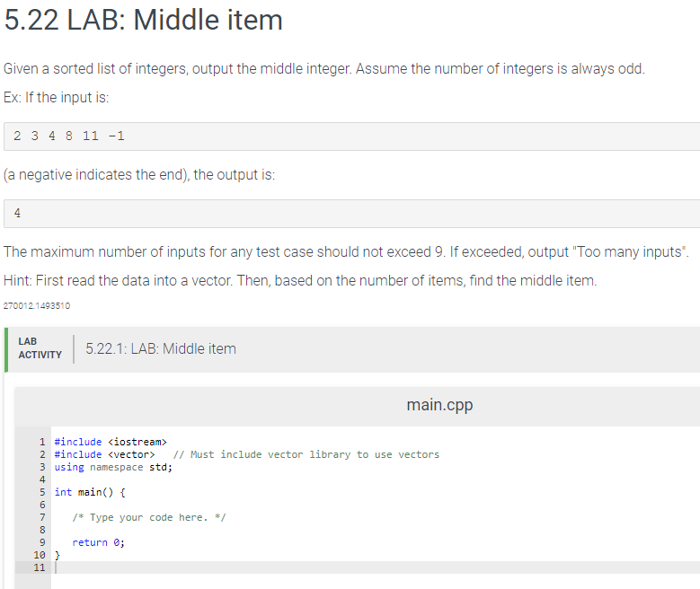This screenshot has height=589, width=700.
Task: Click the sample output box showing 4
Action: point(351,214)
